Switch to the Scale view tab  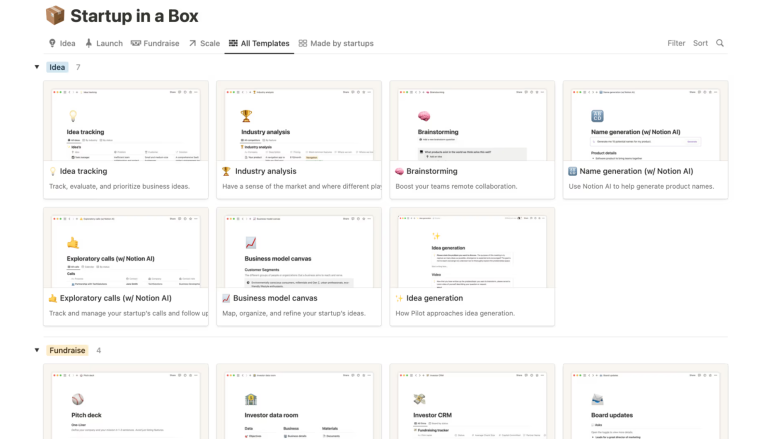[x=204, y=43]
